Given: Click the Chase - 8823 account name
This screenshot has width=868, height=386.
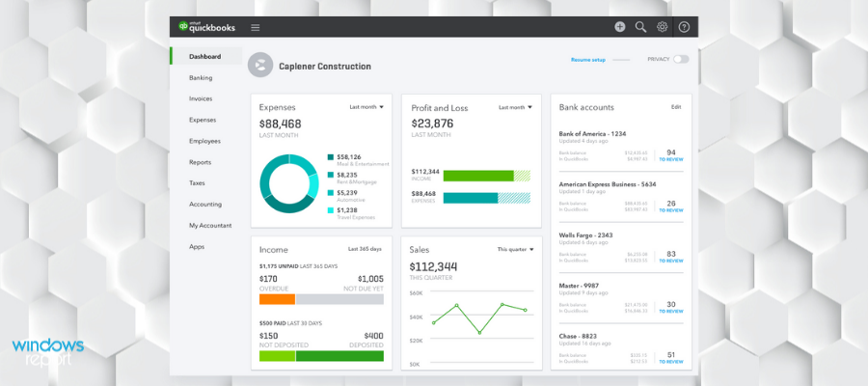Looking at the screenshot, I should [x=578, y=336].
